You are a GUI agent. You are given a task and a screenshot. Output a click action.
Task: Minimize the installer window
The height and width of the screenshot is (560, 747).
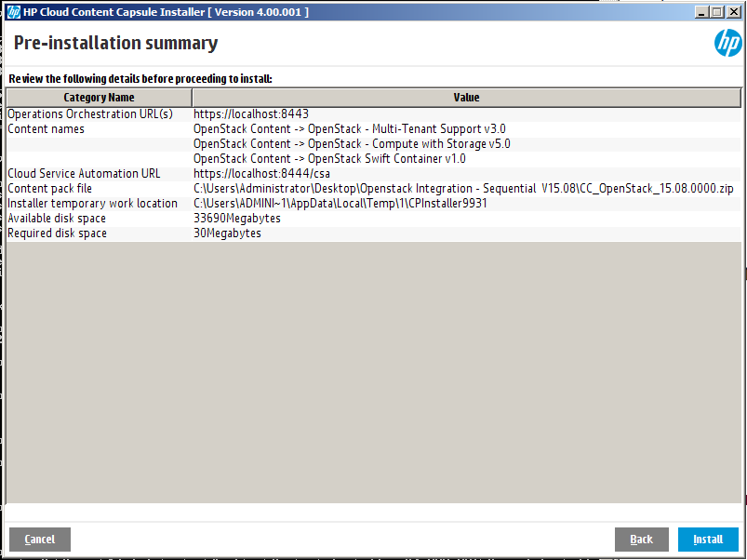pyautogui.click(x=700, y=12)
